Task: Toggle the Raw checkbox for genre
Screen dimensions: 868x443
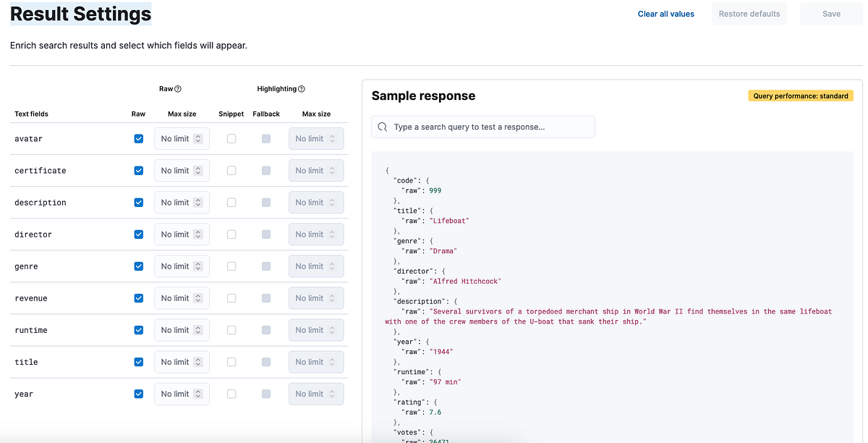Action: [139, 266]
